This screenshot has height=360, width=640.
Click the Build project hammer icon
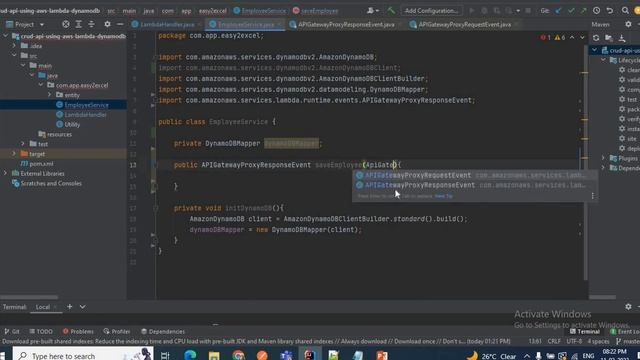pyautogui.click(x=391, y=11)
